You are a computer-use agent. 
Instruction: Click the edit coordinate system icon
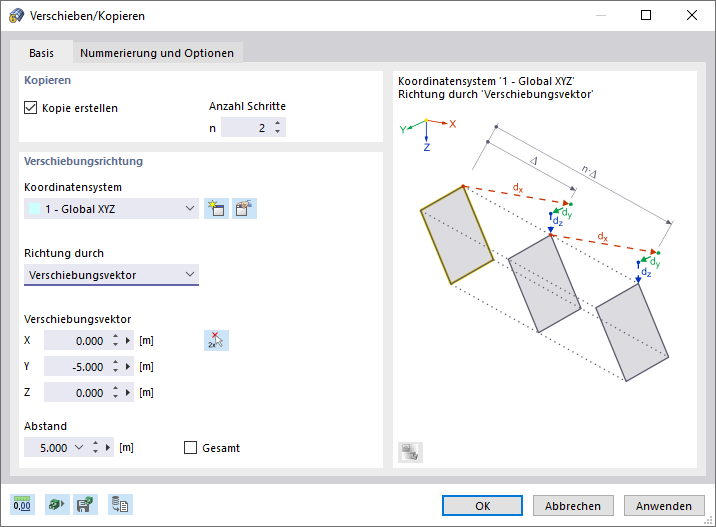(x=244, y=209)
